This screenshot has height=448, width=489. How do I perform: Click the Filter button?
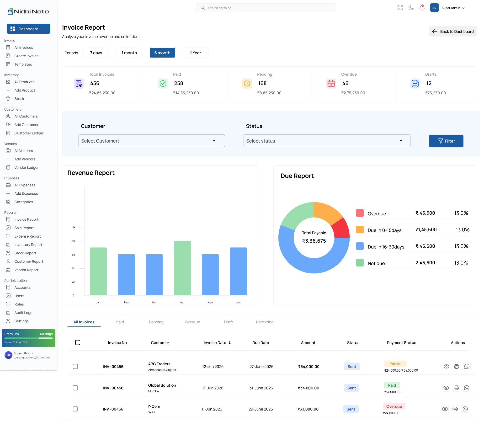point(446,141)
